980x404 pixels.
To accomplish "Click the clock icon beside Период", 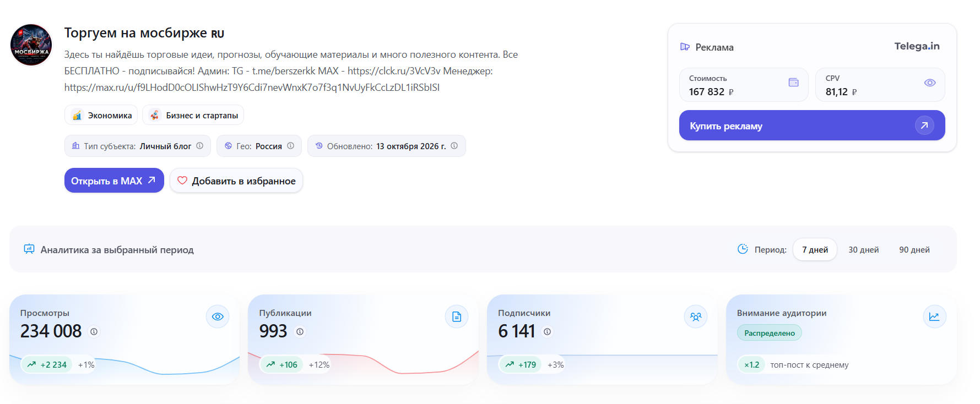I will coord(743,249).
